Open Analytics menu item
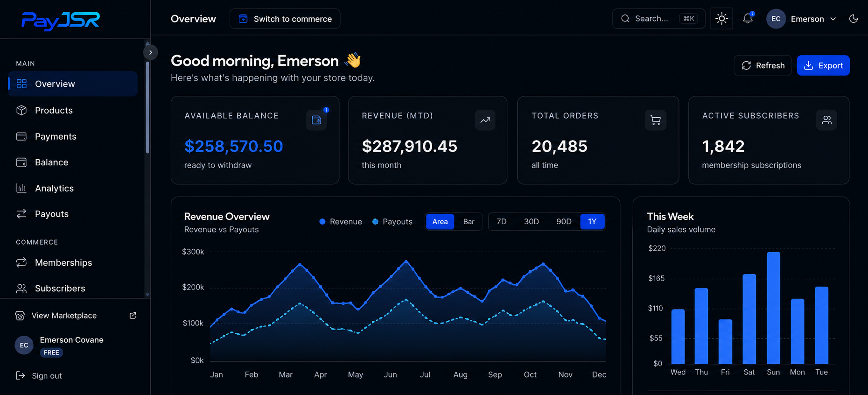Image resolution: width=868 pixels, height=395 pixels. 73,188
